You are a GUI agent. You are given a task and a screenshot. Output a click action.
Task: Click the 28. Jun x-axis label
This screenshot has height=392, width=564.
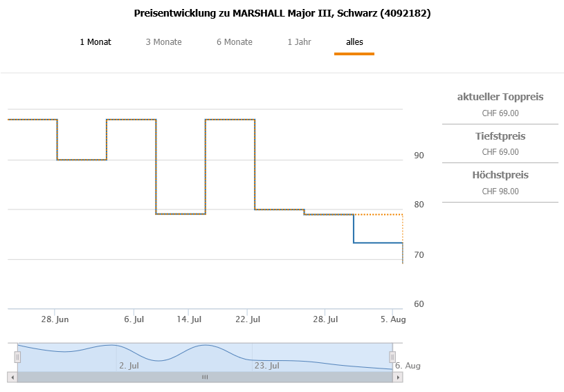tap(55, 319)
